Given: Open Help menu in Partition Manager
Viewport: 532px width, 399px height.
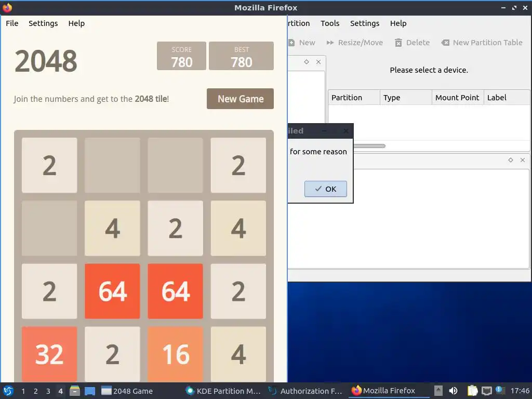Looking at the screenshot, I should click(x=398, y=23).
